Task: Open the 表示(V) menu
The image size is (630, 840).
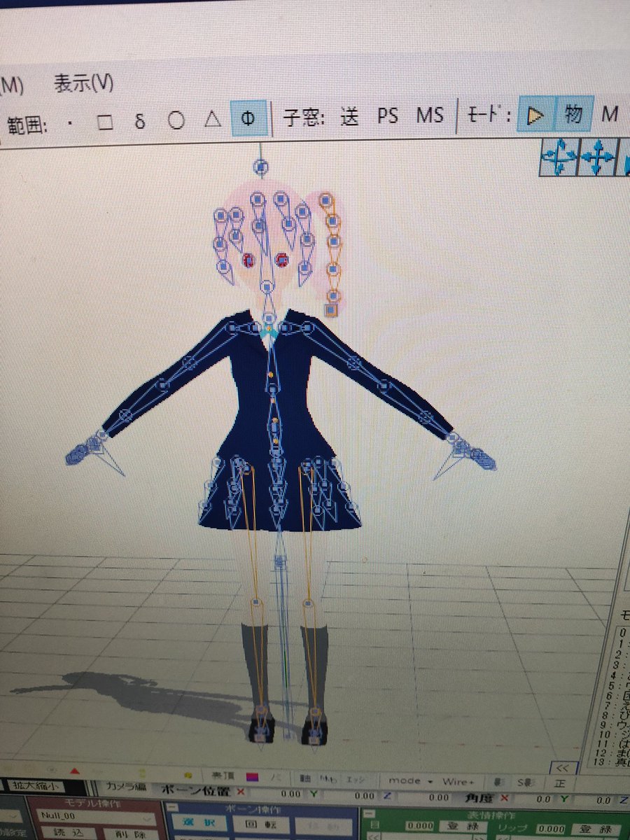Action: (83, 83)
